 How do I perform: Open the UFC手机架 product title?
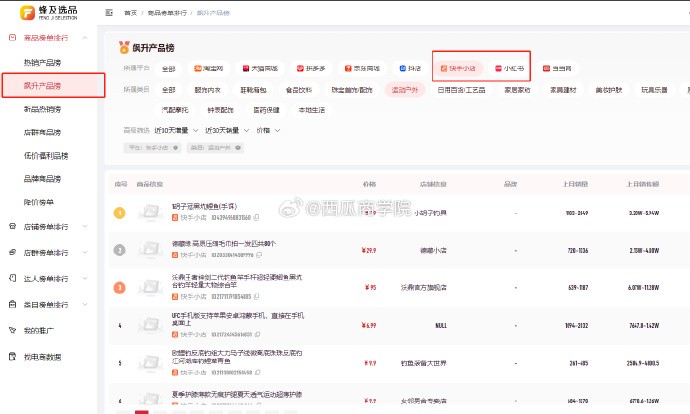(x=238, y=319)
